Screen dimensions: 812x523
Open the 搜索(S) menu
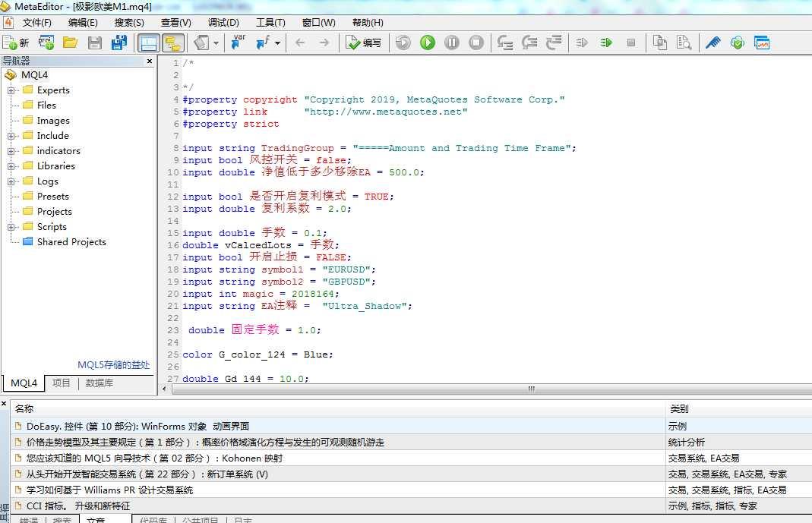[129, 23]
